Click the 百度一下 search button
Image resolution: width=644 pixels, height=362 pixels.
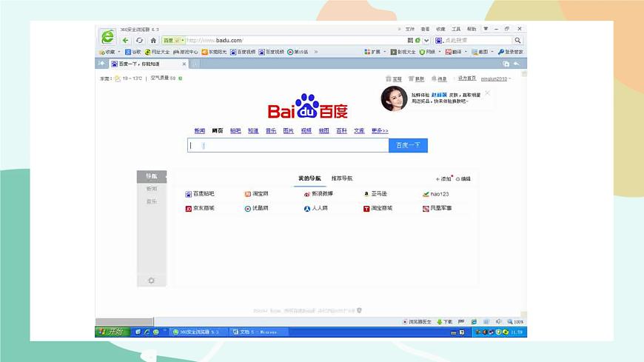408,145
